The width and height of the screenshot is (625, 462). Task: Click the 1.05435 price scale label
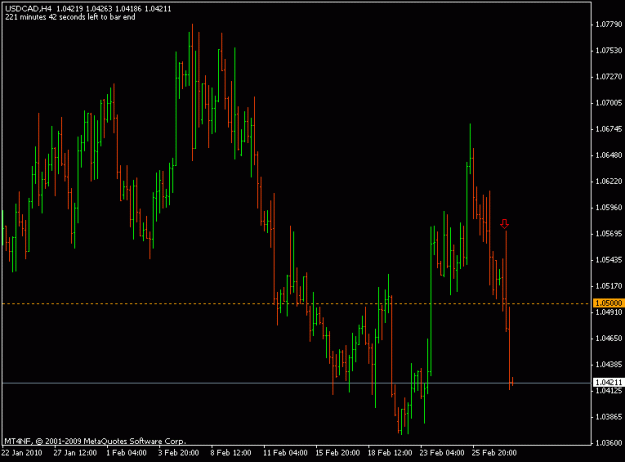click(609, 260)
